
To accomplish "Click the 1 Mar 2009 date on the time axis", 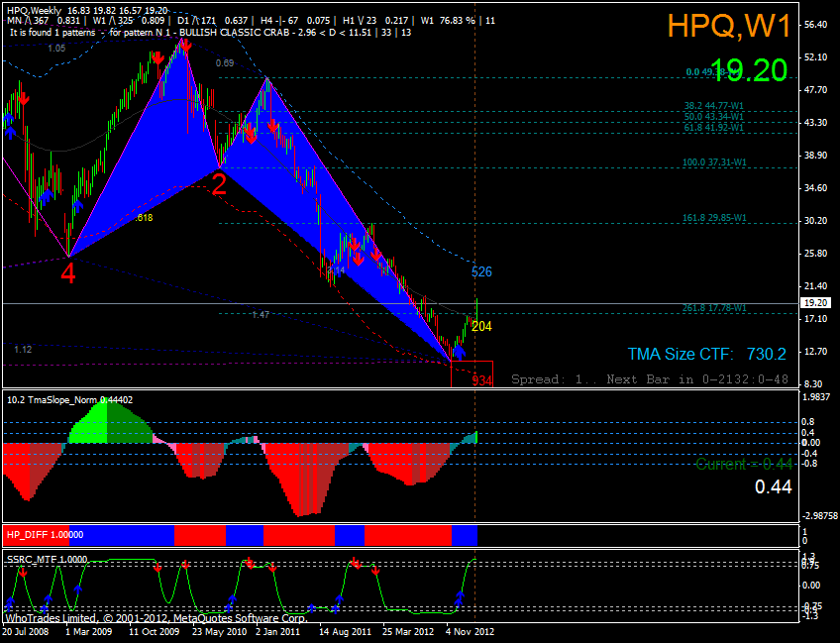I will pos(89,632).
